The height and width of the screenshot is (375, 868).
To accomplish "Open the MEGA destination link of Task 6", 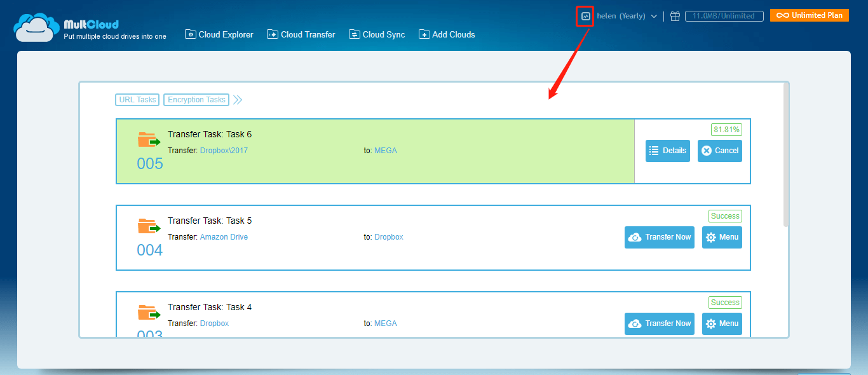I will click(386, 151).
